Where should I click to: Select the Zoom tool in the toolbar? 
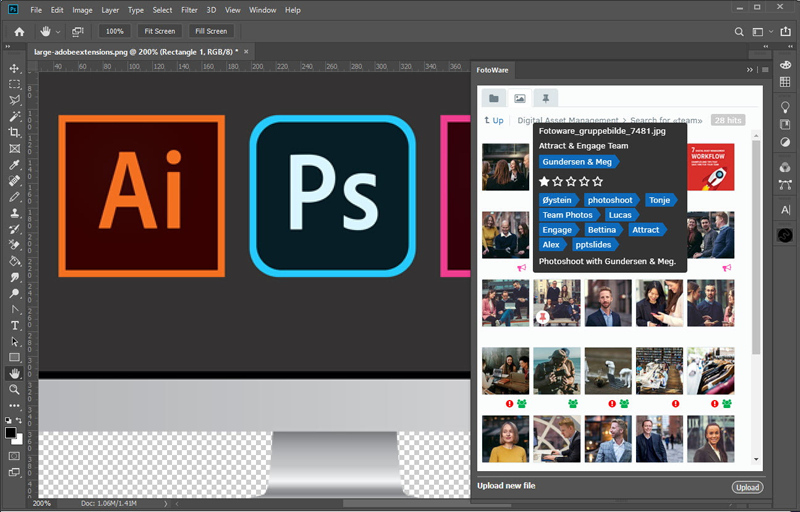[x=14, y=390]
